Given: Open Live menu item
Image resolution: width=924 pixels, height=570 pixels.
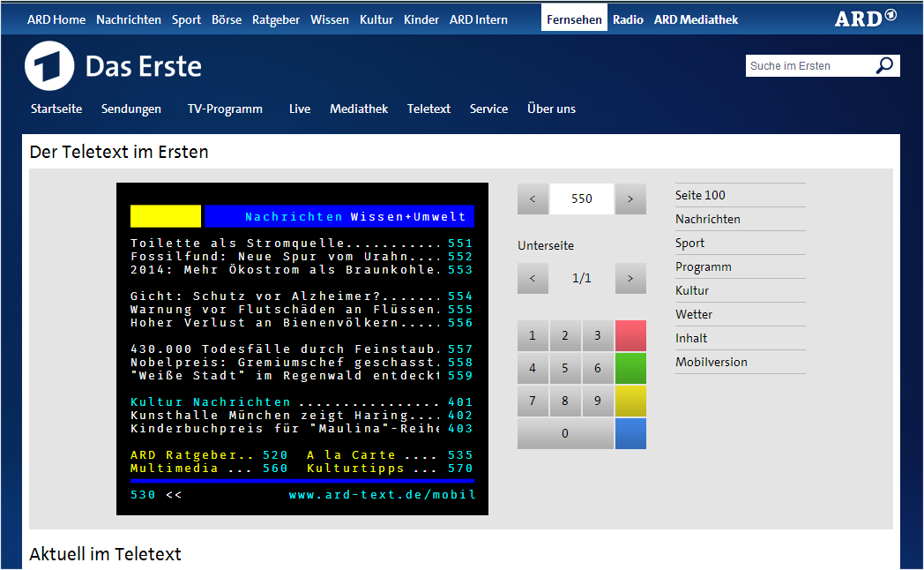Looking at the screenshot, I should [x=300, y=109].
